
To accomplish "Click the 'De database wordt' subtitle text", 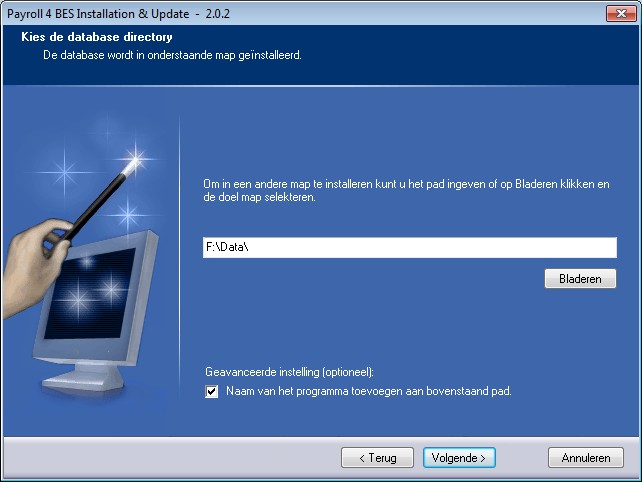I will [164, 55].
